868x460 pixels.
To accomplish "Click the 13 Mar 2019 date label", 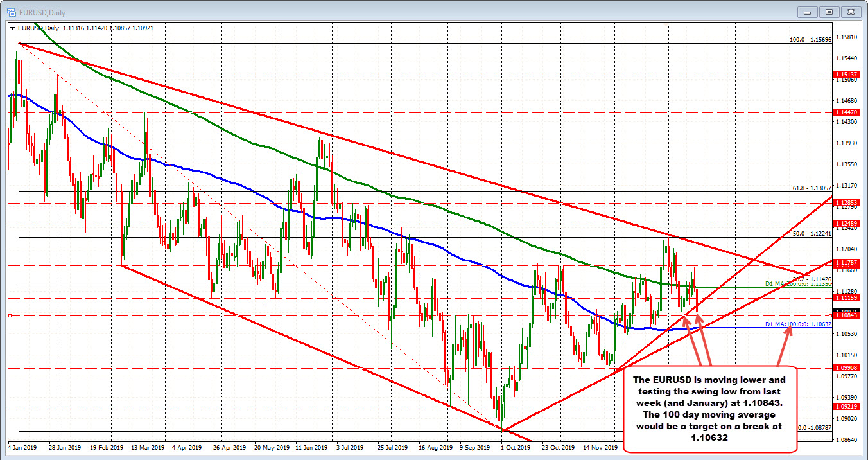I will 148,447.
